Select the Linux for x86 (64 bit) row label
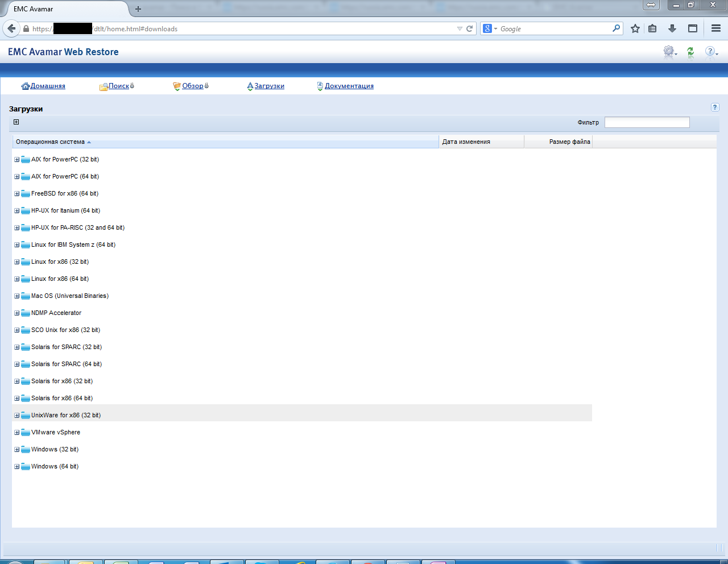Image resolution: width=728 pixels, height=564 pixels. (60, 279)
